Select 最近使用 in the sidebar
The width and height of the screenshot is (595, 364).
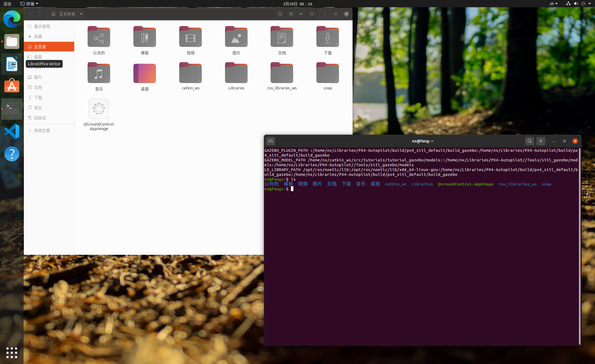click(49, 26)
